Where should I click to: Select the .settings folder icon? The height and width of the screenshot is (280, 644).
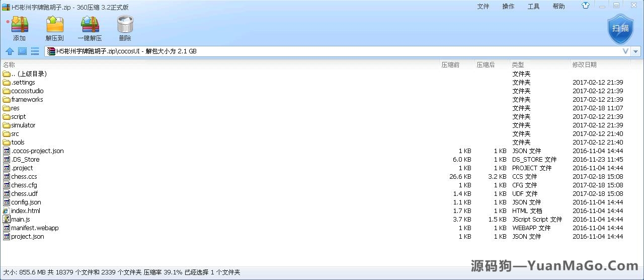[x=7, y=82]
